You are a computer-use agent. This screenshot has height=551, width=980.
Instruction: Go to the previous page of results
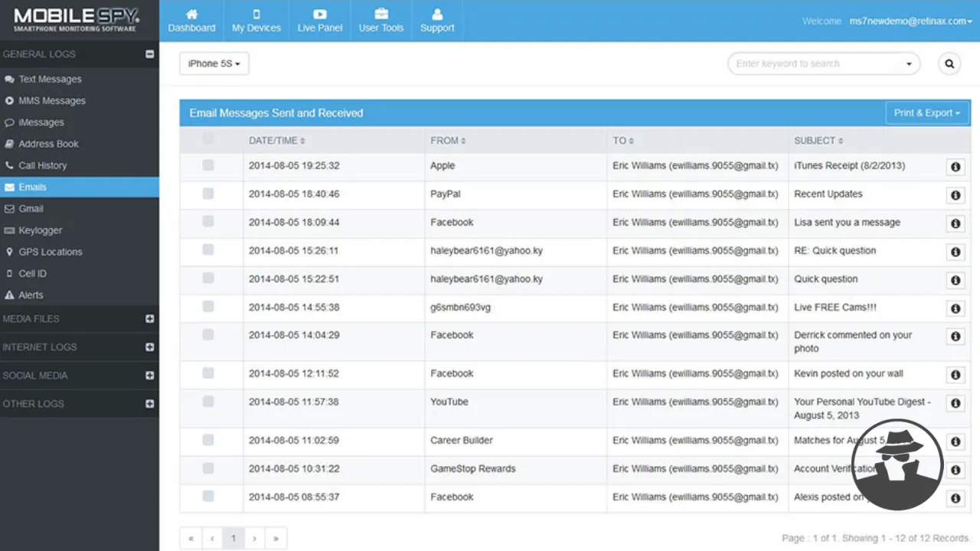tap(212, 539)
